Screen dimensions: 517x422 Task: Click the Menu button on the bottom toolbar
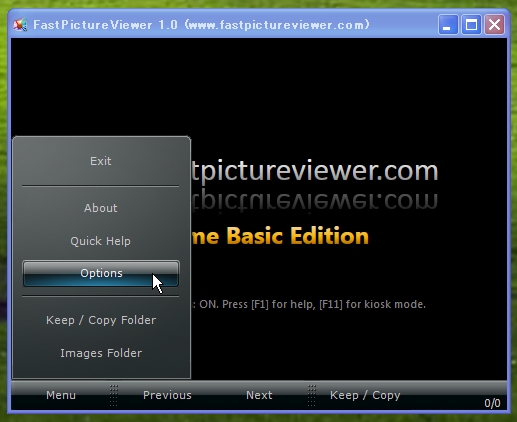click(x=61, y=395)
